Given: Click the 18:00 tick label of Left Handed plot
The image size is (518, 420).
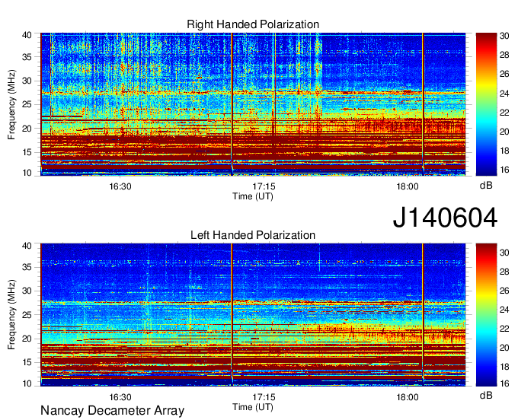Looking at the screenshot, I should (408, 397).
